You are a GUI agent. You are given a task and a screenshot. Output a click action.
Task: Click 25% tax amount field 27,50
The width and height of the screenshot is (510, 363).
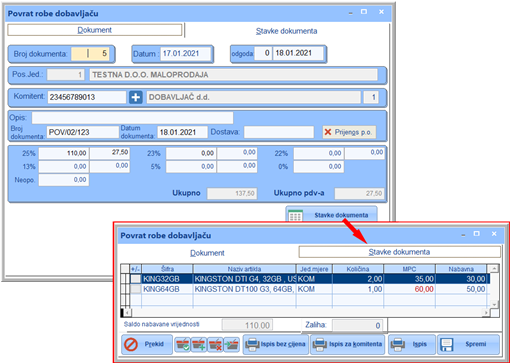click(x=110, y=153)
